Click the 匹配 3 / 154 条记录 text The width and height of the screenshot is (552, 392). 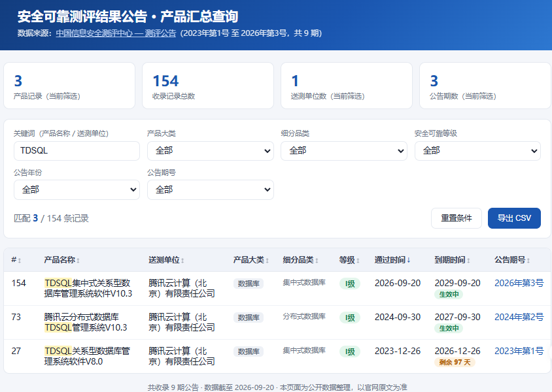(51, 218)
